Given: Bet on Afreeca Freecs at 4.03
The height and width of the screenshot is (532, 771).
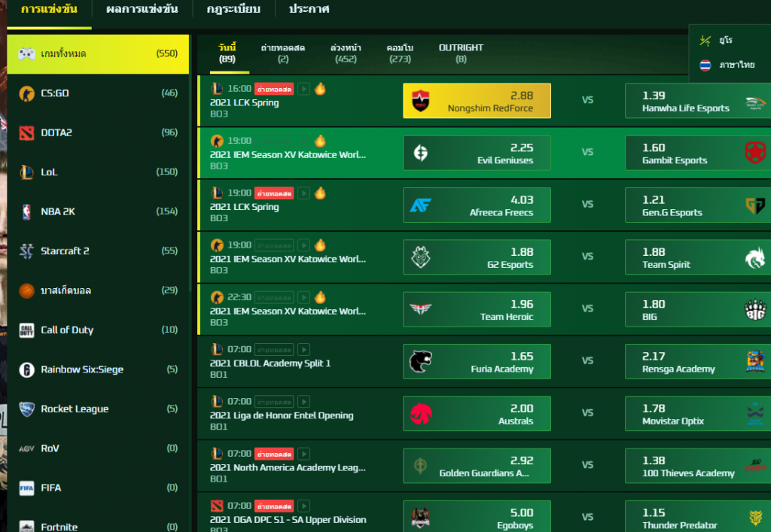Looking at the screenshot, I should click(477, 205).
